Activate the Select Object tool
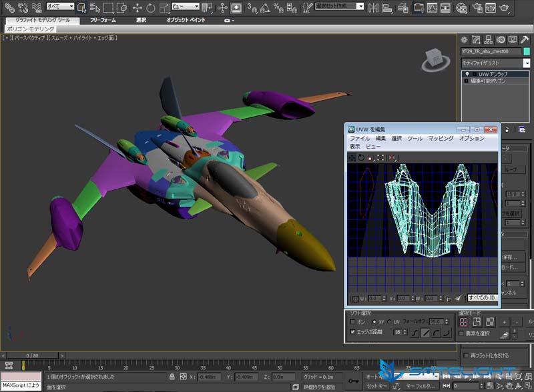Image resolution: width=534 pixels, height=392 pixels. [x=81, y=7]
